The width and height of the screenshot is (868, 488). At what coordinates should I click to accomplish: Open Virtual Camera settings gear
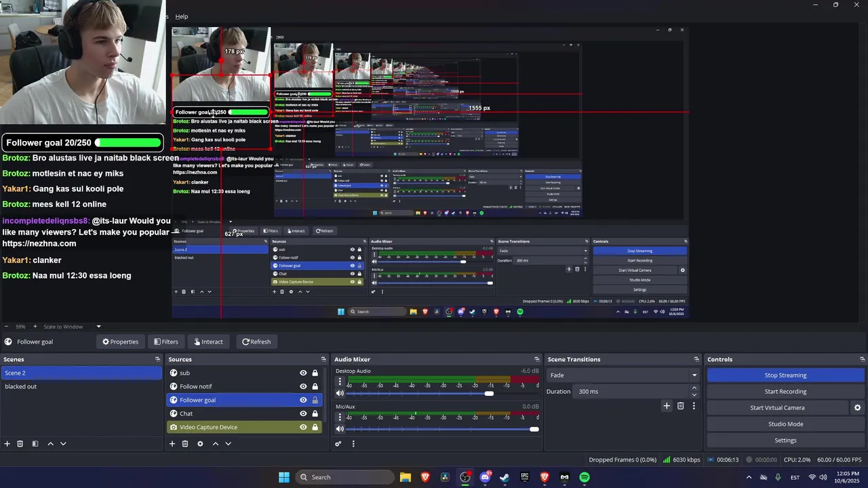(x=857, y=408)
